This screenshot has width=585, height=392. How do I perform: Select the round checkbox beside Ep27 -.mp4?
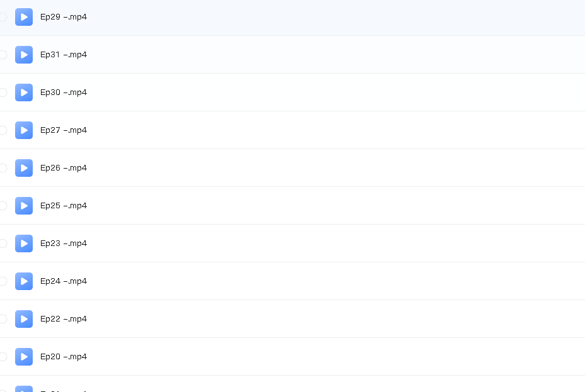3,130
